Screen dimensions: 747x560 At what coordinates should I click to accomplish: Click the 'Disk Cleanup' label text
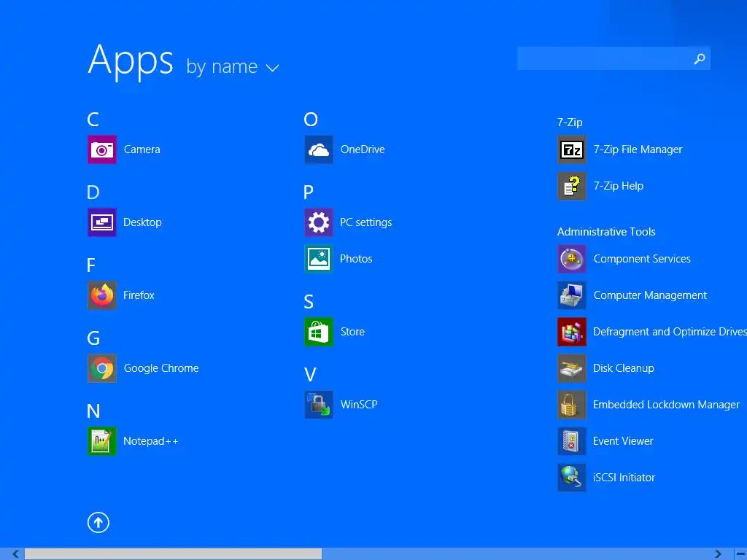point(623,368)
